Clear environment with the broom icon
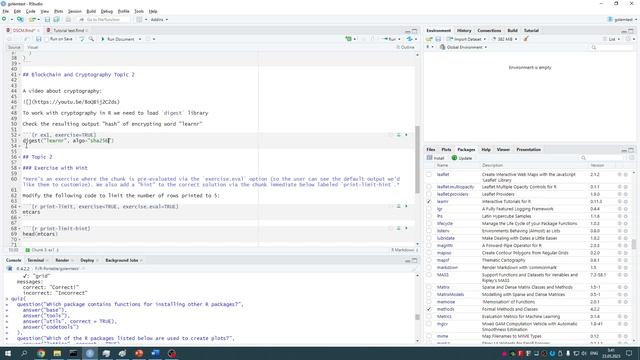 [x=526, y=39]
